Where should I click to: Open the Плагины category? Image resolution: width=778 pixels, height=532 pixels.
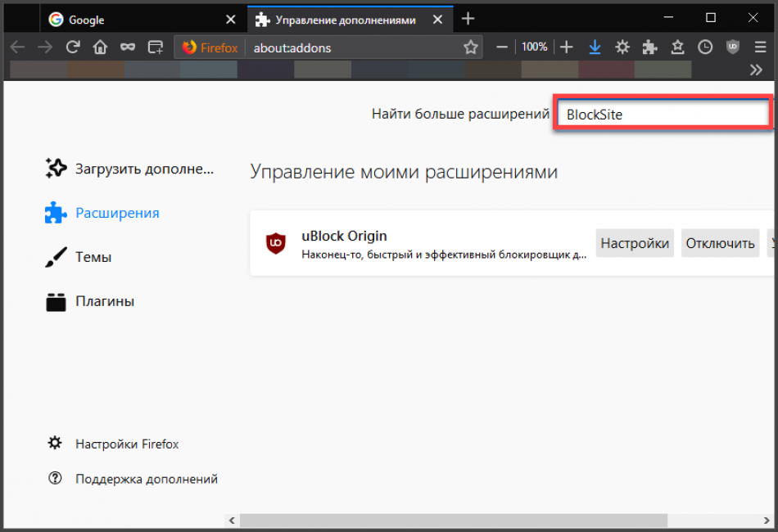coord(90,301)
